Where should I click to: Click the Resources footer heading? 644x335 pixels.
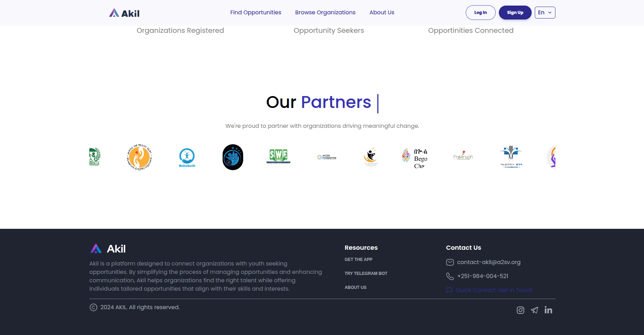(361, 248)
